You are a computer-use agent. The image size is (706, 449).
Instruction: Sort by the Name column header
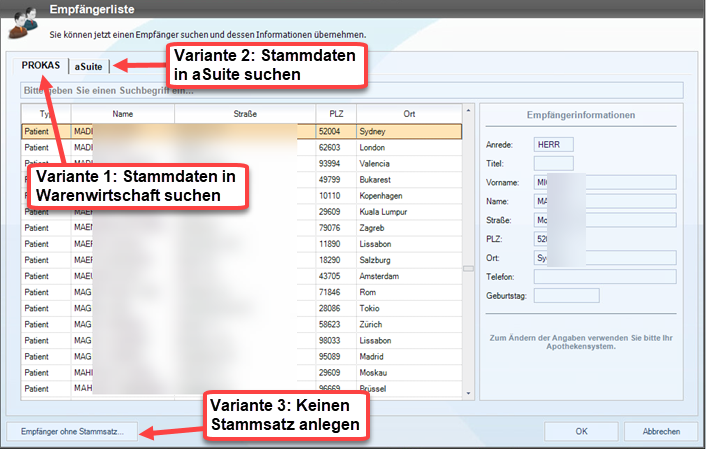pos(123,114)
